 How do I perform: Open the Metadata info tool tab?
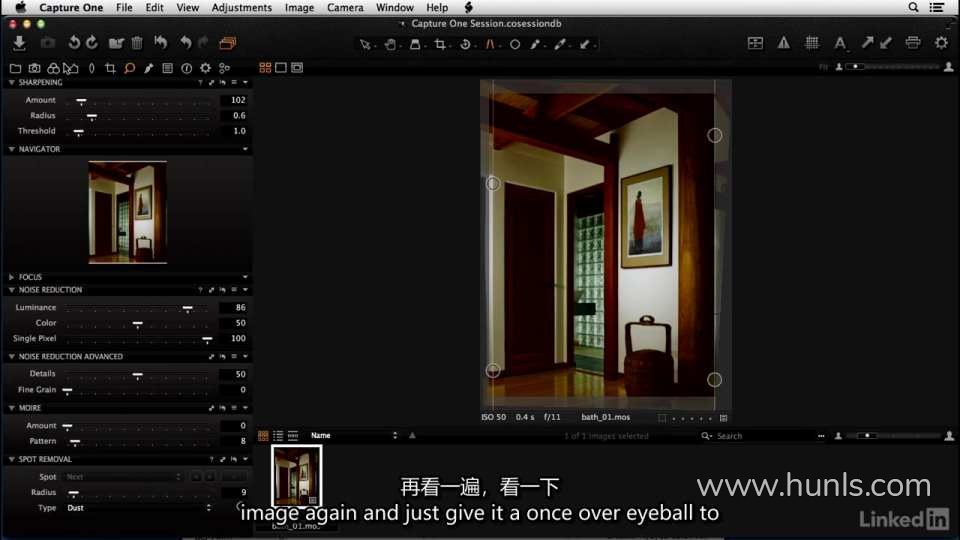coord(187,68)
